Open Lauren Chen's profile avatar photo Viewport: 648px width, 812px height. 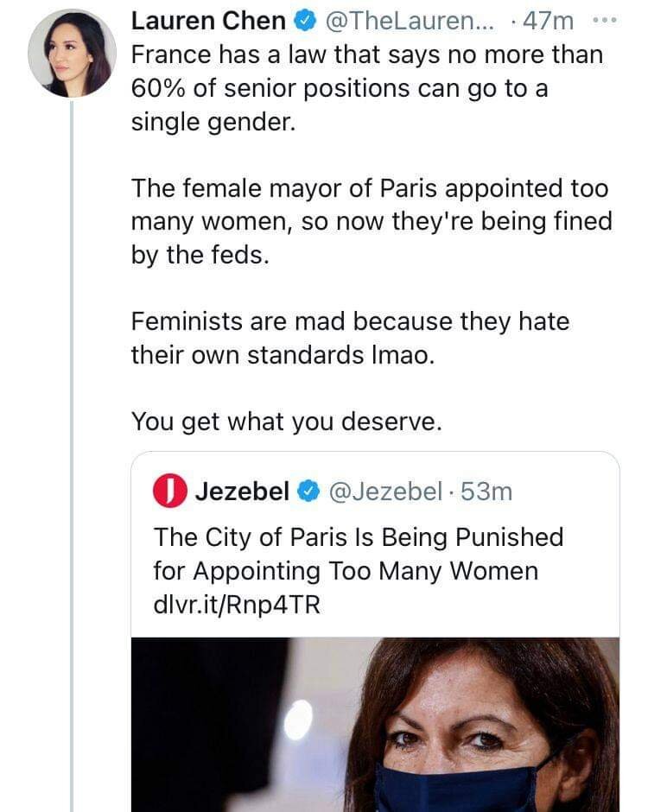click(72, 53)
